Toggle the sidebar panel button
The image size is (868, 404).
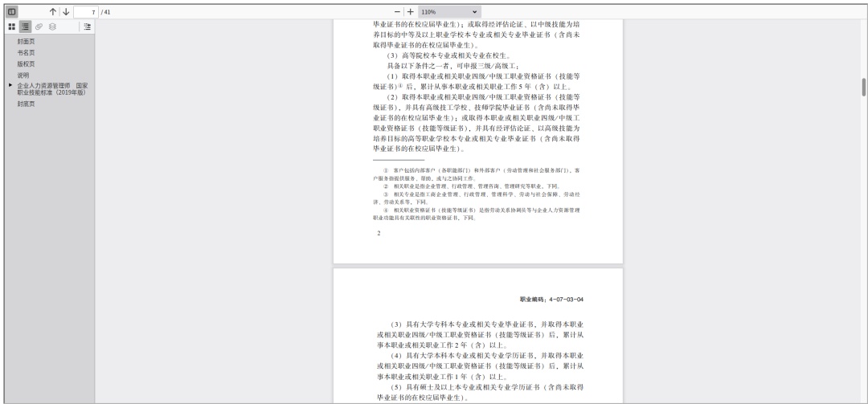coord(11,12)
